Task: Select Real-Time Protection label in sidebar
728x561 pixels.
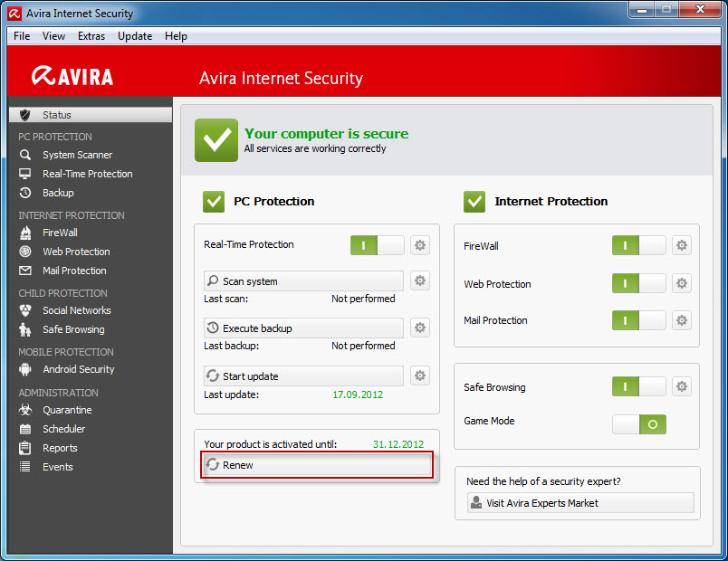Action: [88, 174]
